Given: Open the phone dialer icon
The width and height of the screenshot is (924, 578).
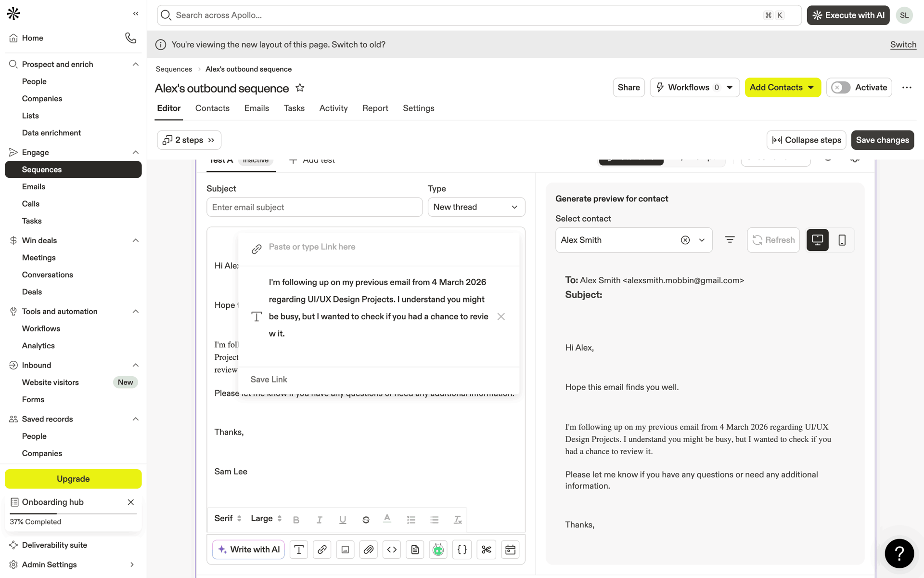Looking at the screenshot, I should (x=130, y=38).
